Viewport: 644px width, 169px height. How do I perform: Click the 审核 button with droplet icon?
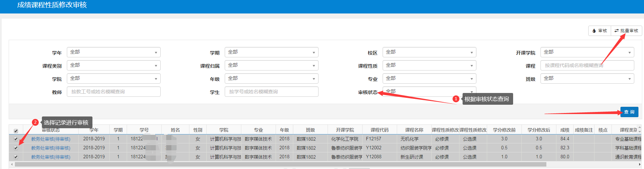[599, 31]
